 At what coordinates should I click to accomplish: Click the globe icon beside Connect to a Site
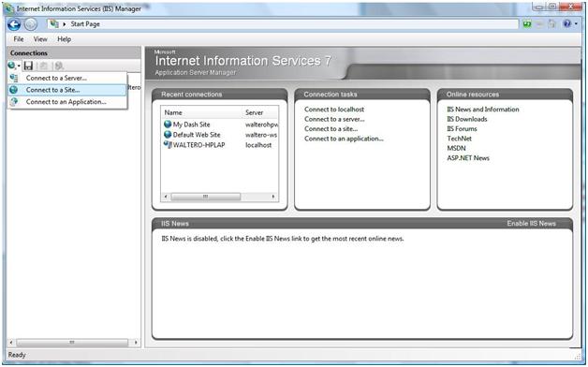coord(14,90)
